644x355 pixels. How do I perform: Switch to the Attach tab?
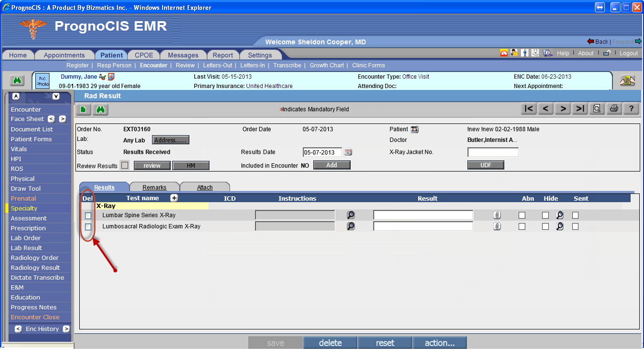coord(205,187)
